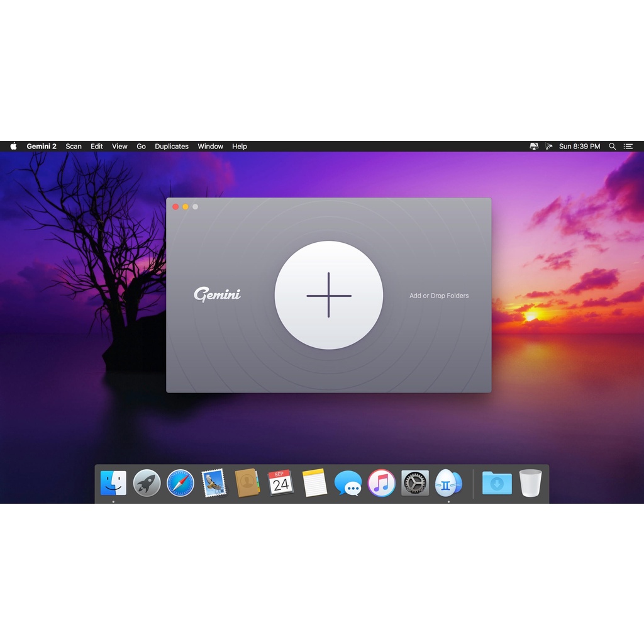Click the Add or Drop Folders text
The height and width of the screenshot is (644, 644).
[439, 296]
